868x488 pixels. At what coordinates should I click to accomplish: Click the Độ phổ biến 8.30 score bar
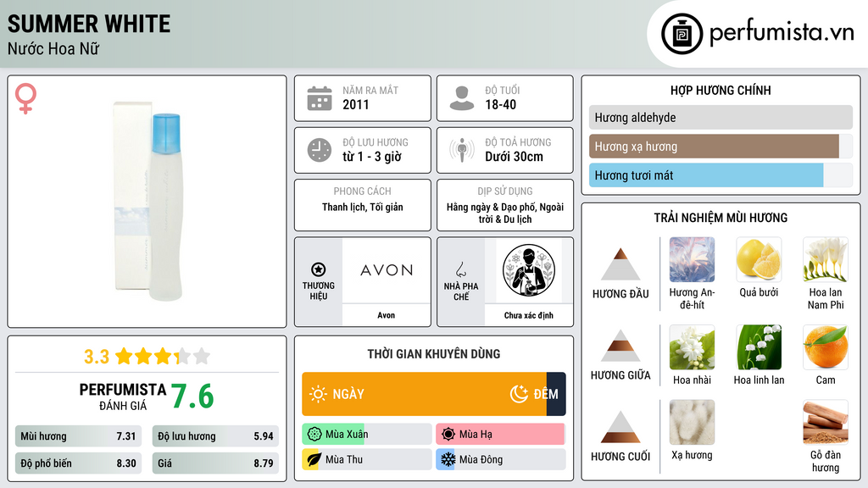coord(78,463)
